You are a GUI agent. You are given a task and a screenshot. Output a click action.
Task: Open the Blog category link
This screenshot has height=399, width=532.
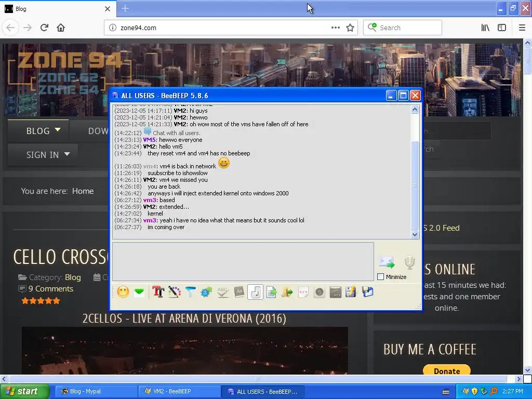73,277
